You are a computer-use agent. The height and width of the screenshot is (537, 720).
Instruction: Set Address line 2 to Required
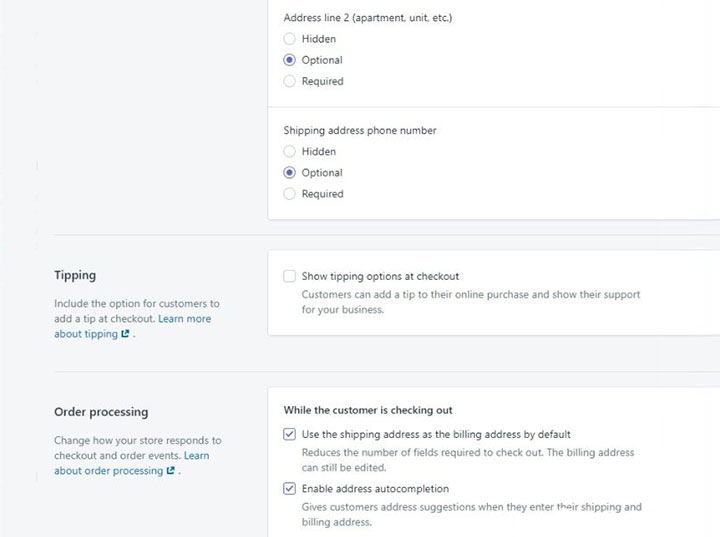(289, 81)
